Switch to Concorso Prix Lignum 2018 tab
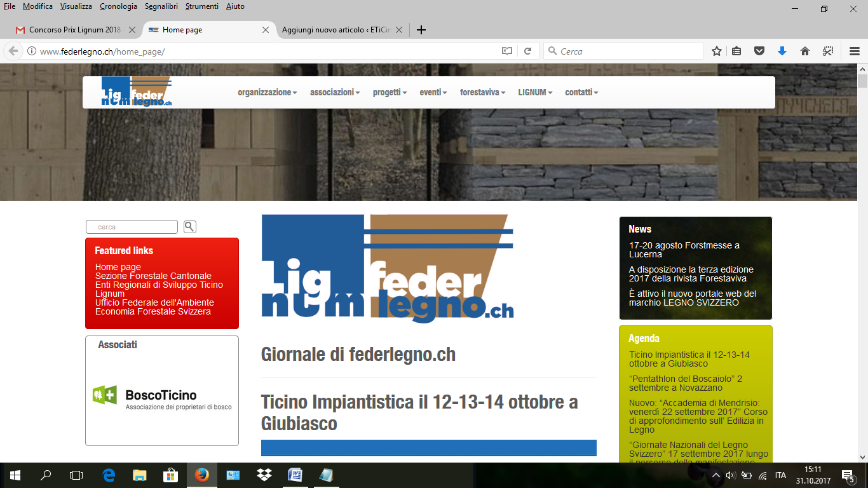 (75, 30)
